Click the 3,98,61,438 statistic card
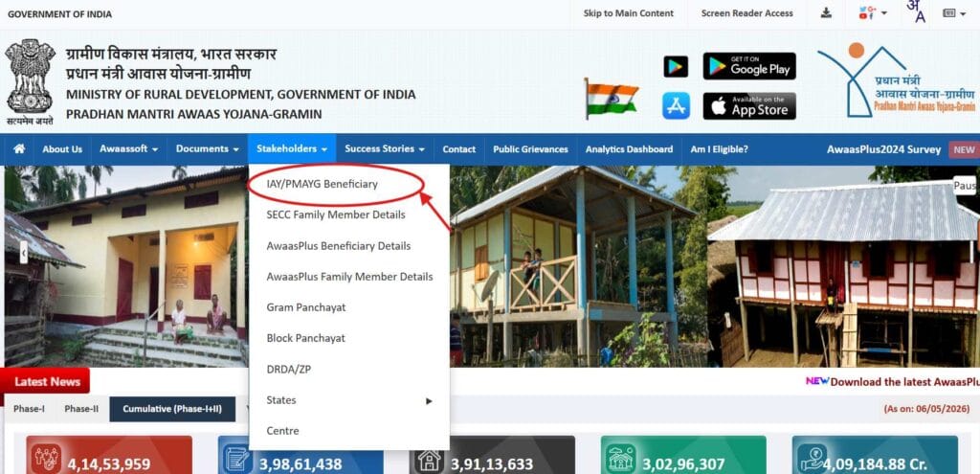980x474 pixels. 301,455
